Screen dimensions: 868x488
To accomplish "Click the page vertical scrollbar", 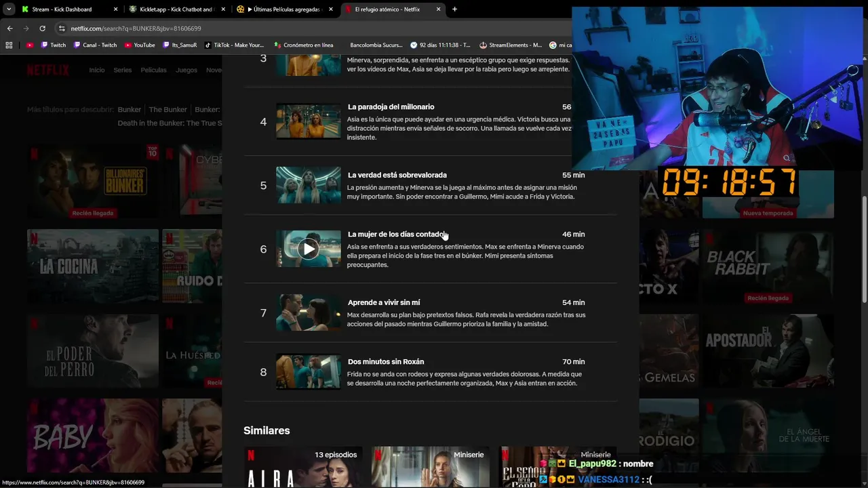I will tap(864, 249).
